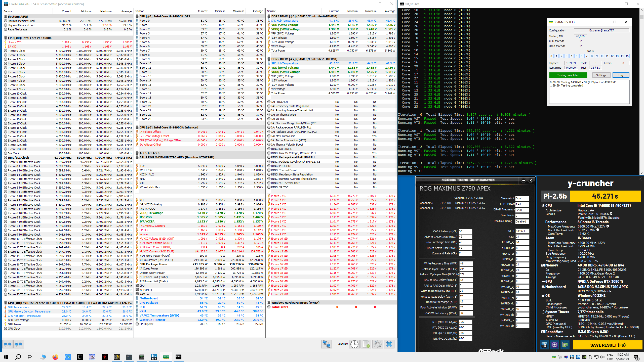
Task: Click green GPU card icon in BenchMate panel
Action: [565, 345]
